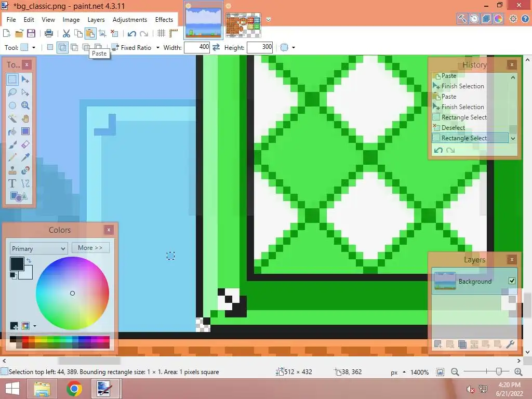Select the Clone Stamp tool
The image size is (532, 399).
pos(12,170)
